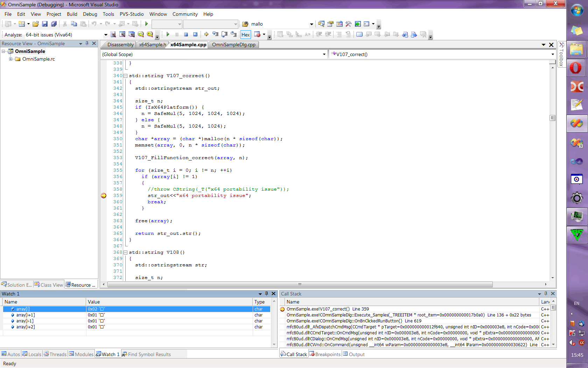Viewport: 588px width, 368px height.
Task: Select the array[i+2] watch row
Action: pyautogui.click(x=136, y=327)
